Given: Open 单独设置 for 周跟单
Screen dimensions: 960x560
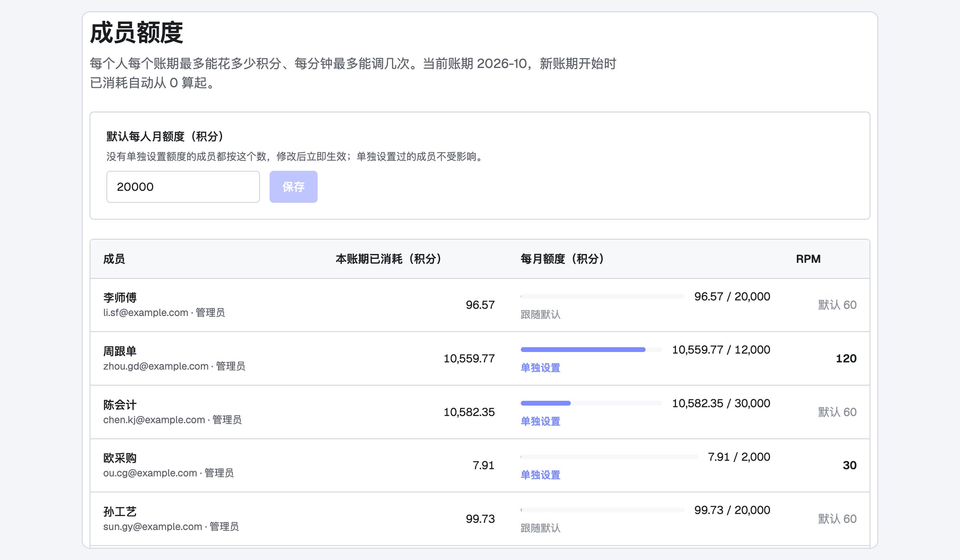Looking at the screenshot, I should pyautogui.click(x=540, y=368).
